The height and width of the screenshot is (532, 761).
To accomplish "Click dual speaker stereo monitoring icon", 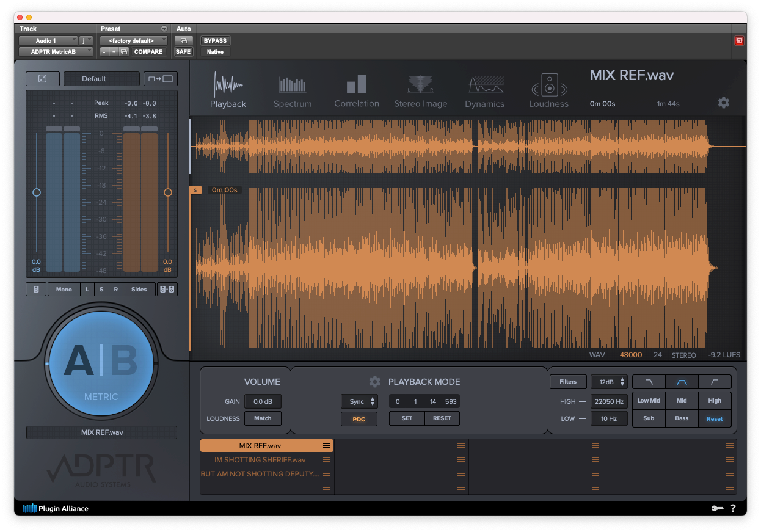I will 167,290.
